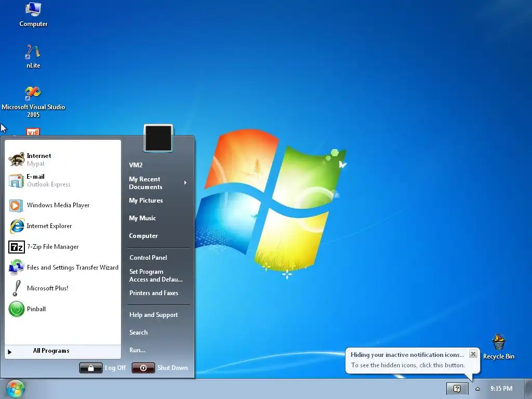Click the Log Off padlock button

point(90,368)
